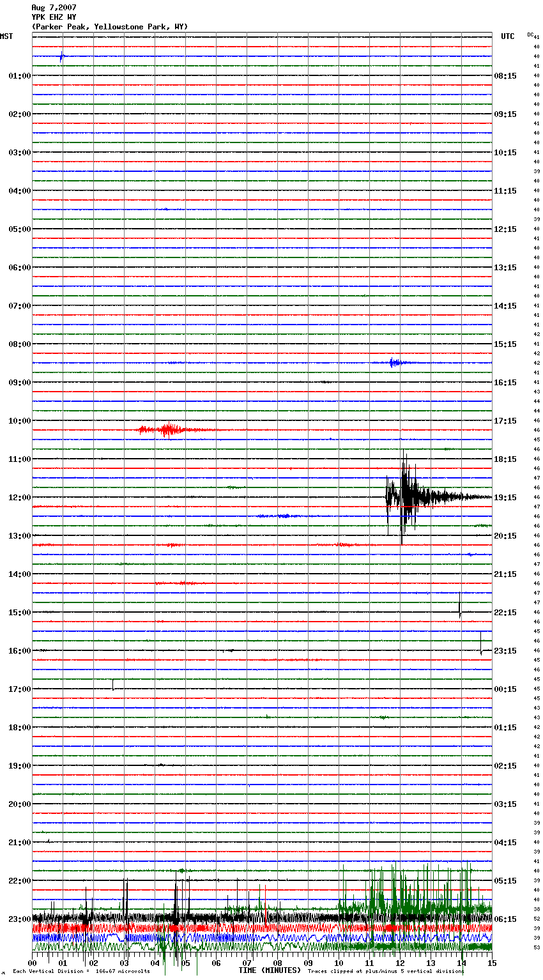Click minute tick label '03' on axis

(124, 963)
